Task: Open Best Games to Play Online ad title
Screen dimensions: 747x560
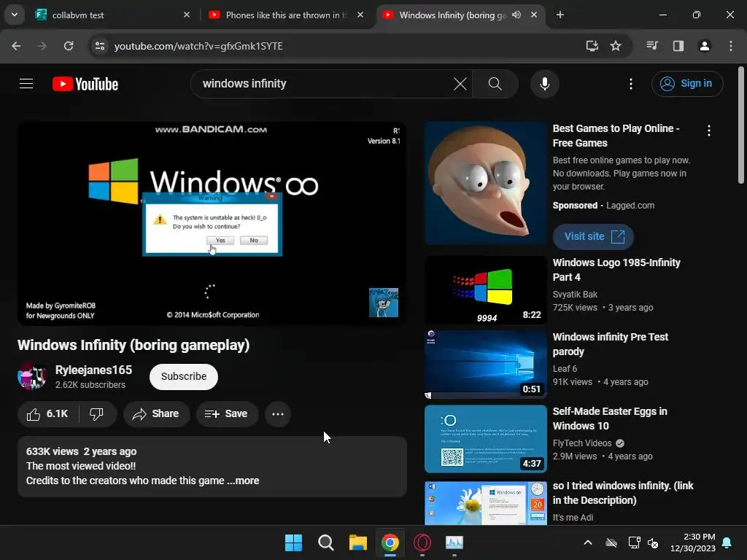Action: point(616,136)
